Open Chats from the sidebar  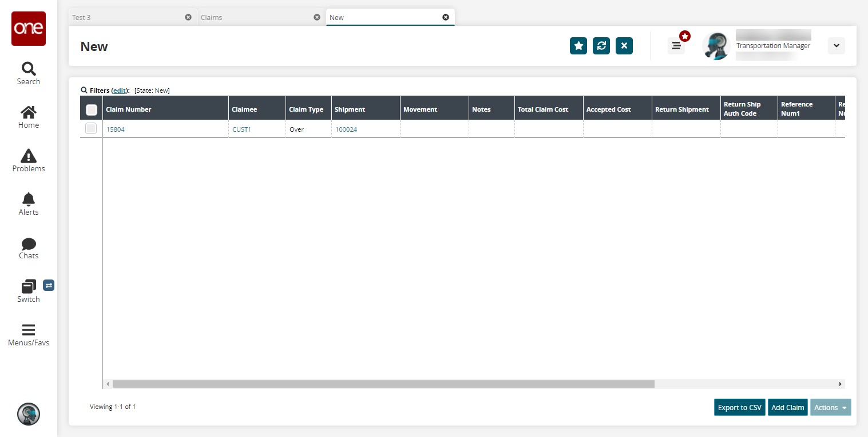coord(29,248)
